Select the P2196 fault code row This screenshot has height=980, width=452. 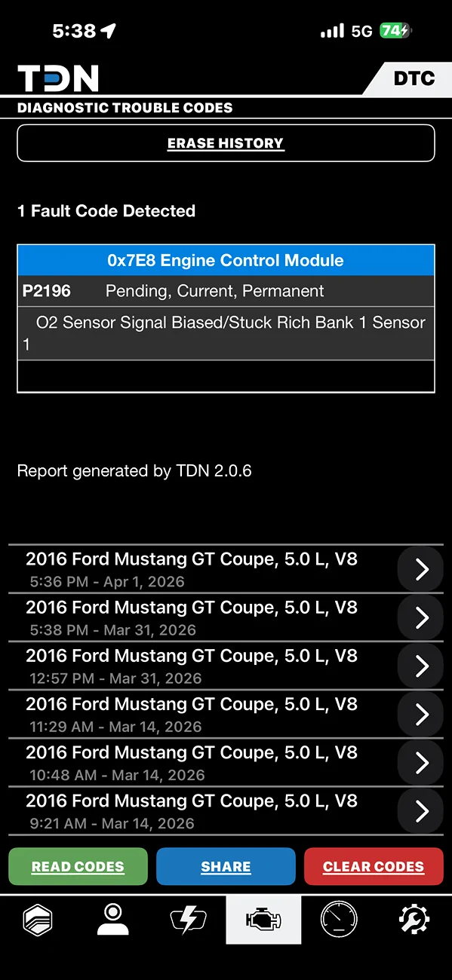[226, 291]
